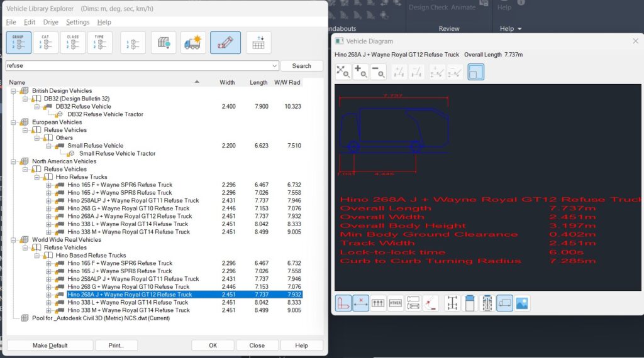Click the unlabeled tree expand-levels icon
This screenshot has width=644, height=358.
133,43
